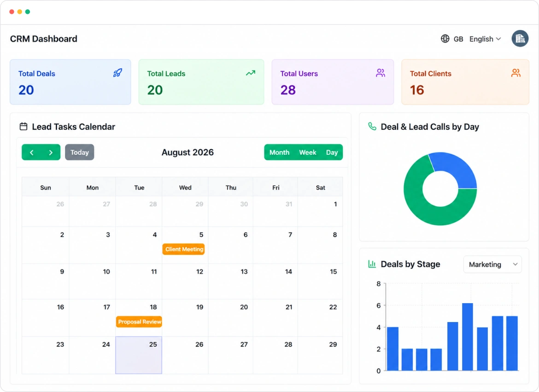Switch calendar to Month view
This screenshot has height=392, width=539.
[279, 152]
